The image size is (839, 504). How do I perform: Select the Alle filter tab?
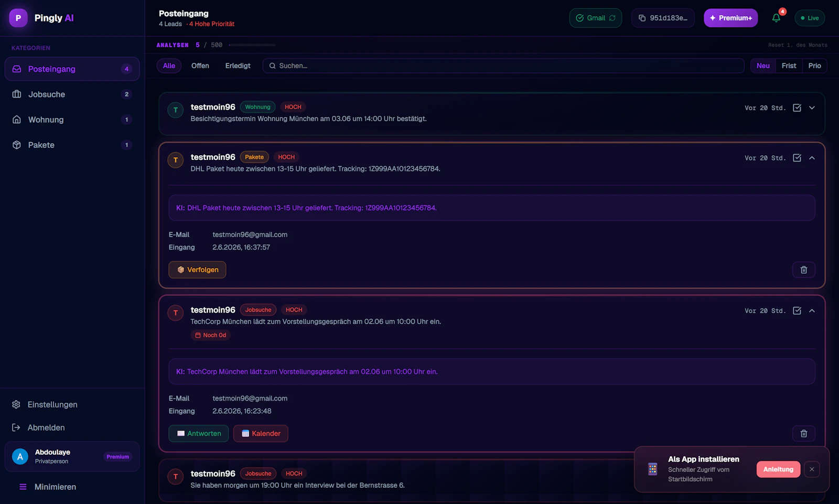[x=169, y=66]
